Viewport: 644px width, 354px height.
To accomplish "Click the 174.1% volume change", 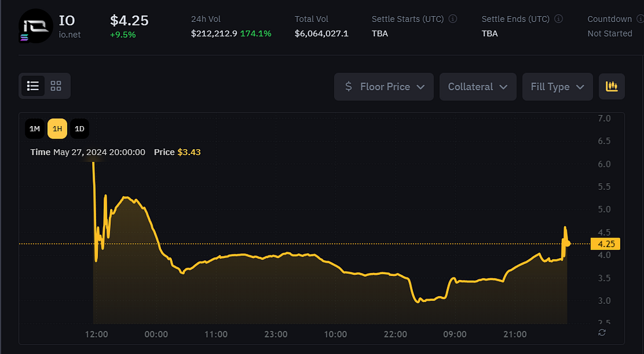I will (256, 33).
